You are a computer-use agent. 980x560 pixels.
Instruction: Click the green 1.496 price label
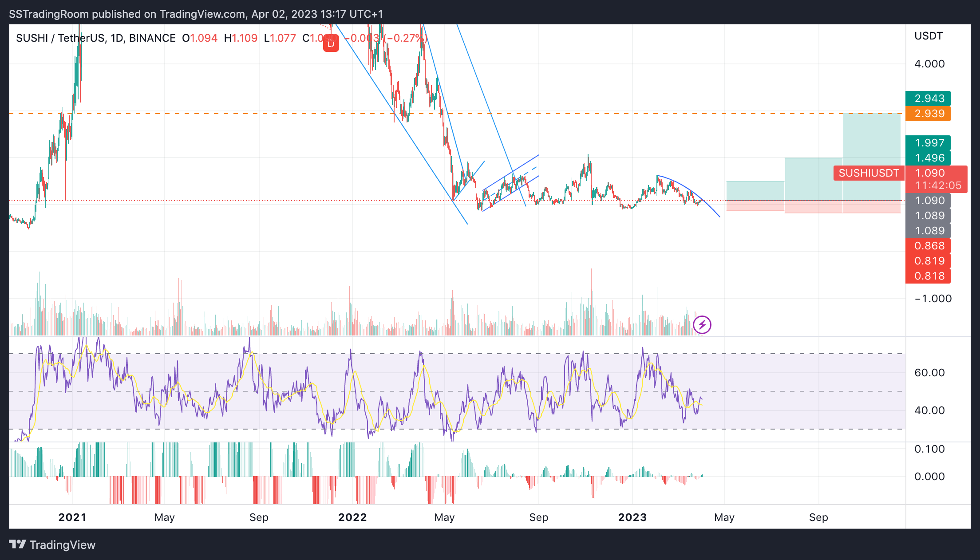tap(928, 158)
